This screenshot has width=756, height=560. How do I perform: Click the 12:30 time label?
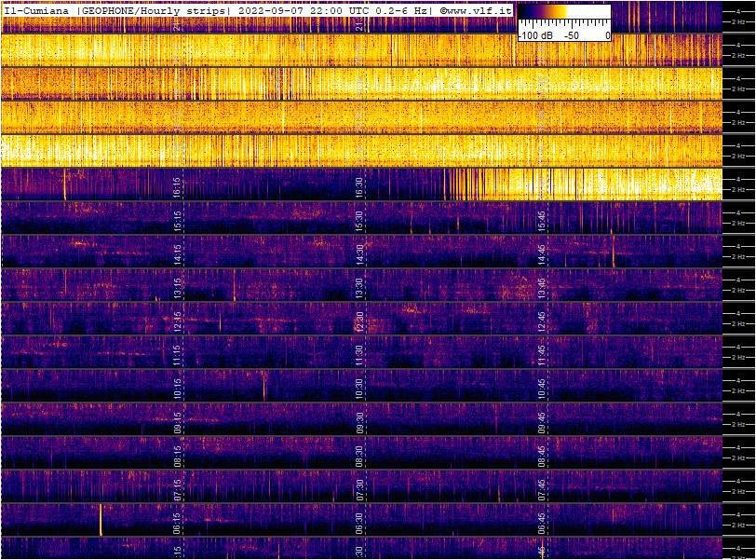coord(359,321)
